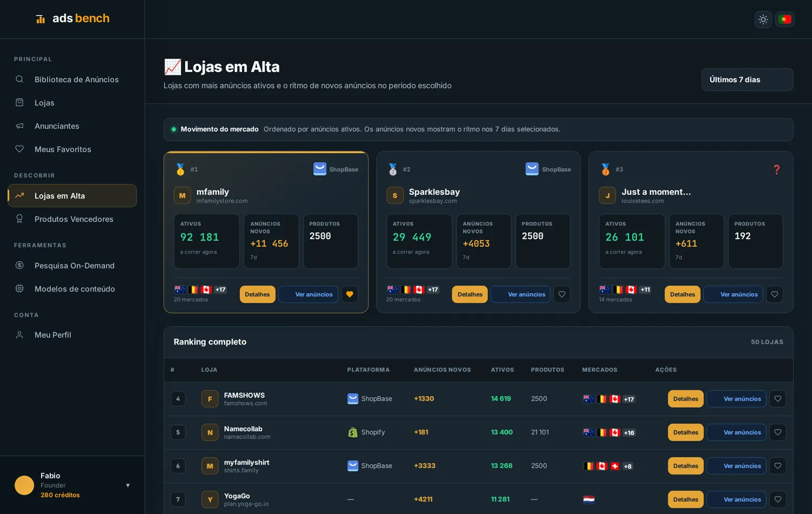Change language via Portugal flag button
Image resolution: width=812 pixels, height=514 pixels.
[784, 19]
